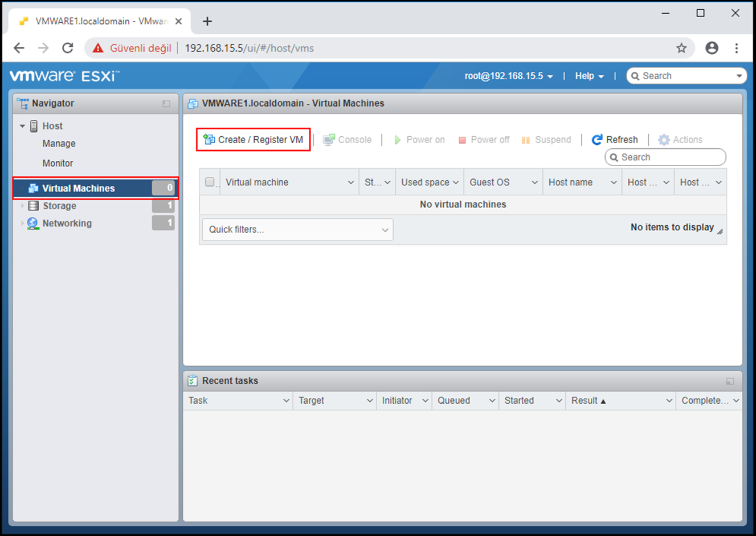This screenshot has width=756, height=536.
Task: Open the Guest OS column dropdown
Action: [x=534, y=182]
